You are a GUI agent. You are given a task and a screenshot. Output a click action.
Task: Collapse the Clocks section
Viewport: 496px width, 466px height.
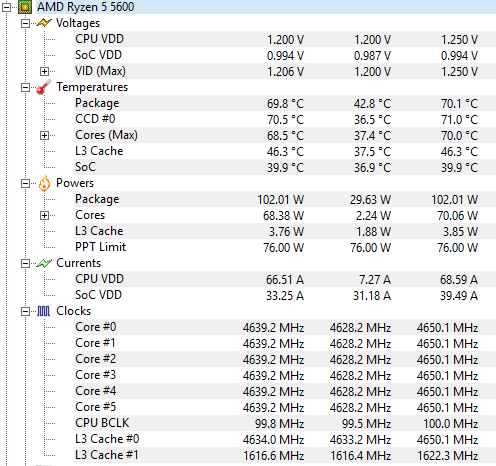click(x=25, y=311)
